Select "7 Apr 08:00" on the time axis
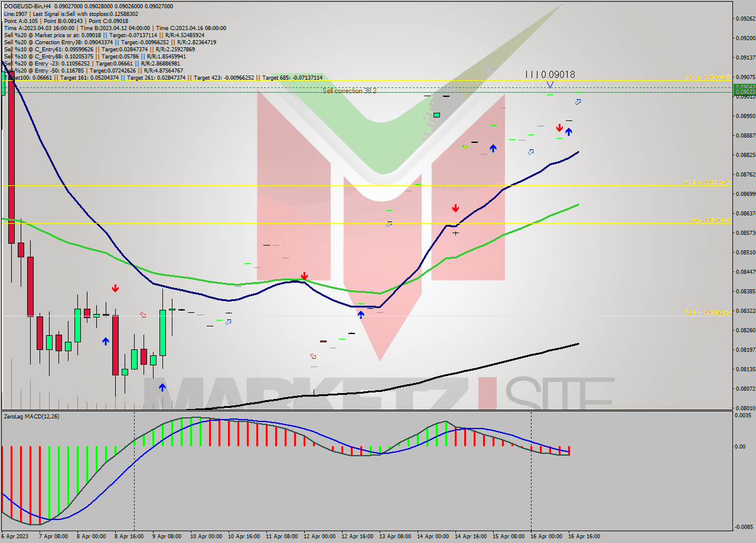 pos(53,537)
